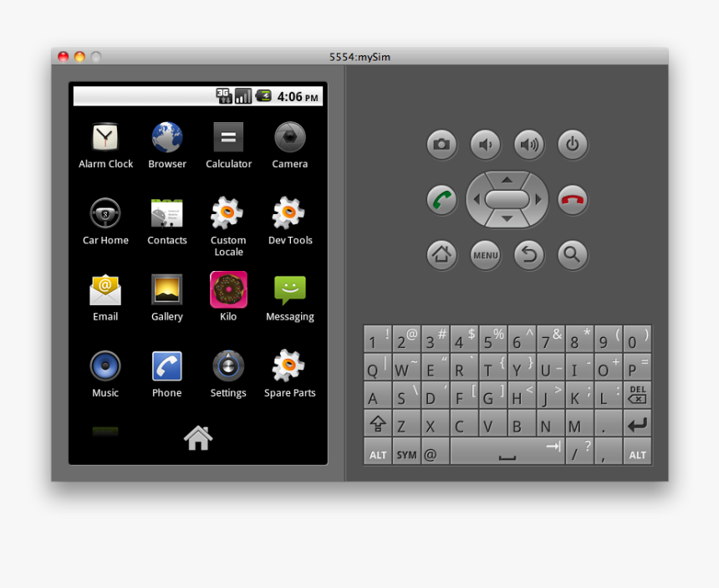
Task: Click the red end call button
Action: [x=573, y=200]
